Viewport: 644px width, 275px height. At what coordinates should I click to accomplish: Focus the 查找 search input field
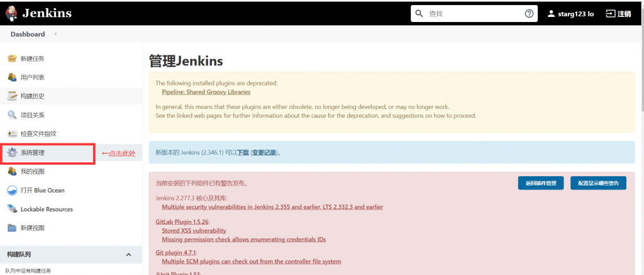point(474,14)
